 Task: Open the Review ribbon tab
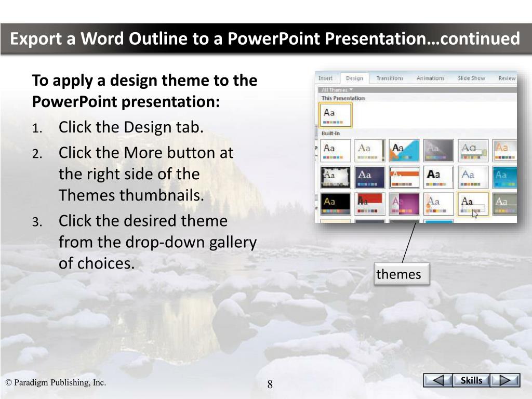click(x=507, y=78)
